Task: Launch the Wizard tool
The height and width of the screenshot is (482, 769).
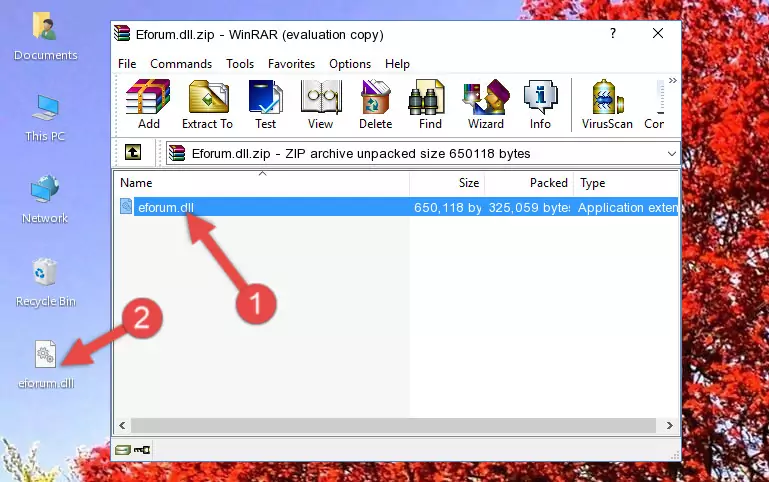Action: pyautogui.click(x=486, y=104)
